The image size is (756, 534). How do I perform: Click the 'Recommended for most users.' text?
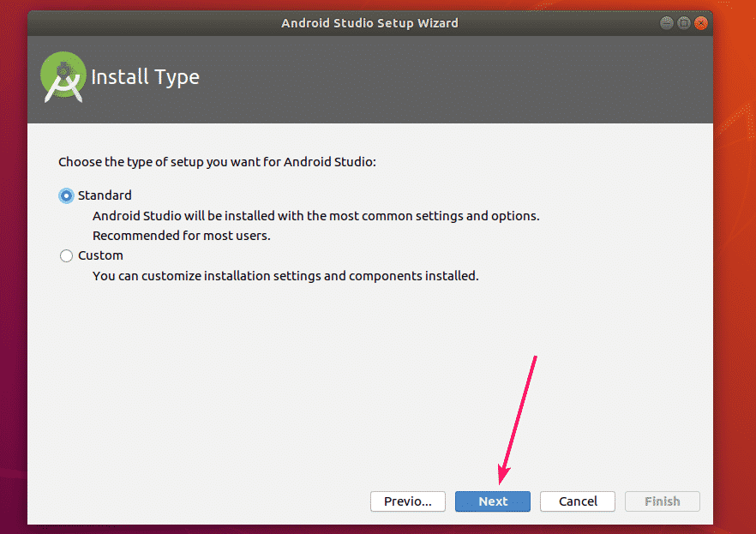[182, 236]
